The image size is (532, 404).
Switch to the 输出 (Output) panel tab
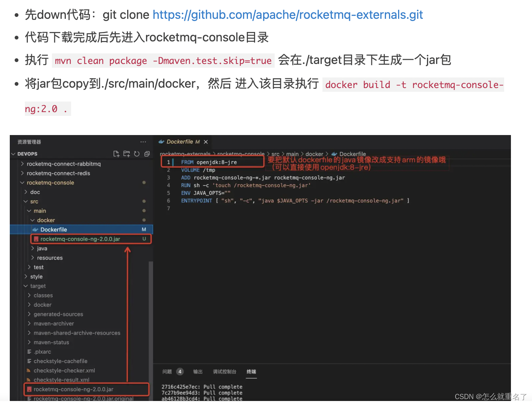click(x=198, y=372)
